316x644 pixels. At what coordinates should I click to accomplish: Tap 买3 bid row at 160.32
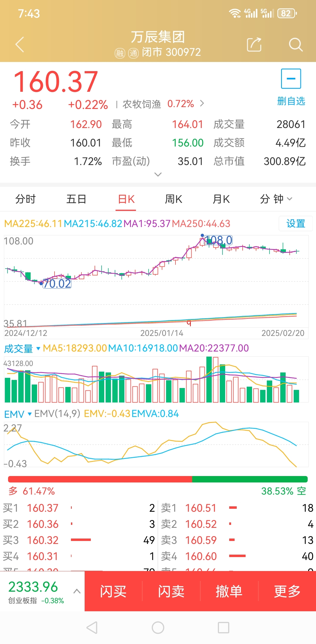pyautogui.click(x=79, y=540)
